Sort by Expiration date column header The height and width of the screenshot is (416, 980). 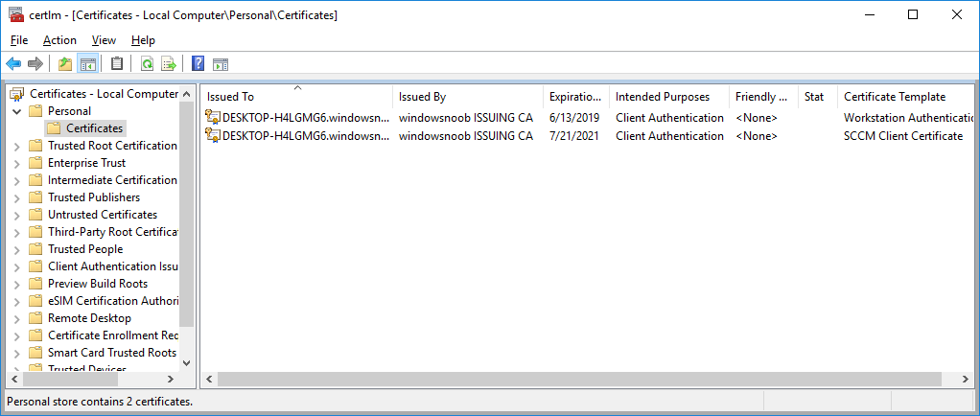click(576, 97)
